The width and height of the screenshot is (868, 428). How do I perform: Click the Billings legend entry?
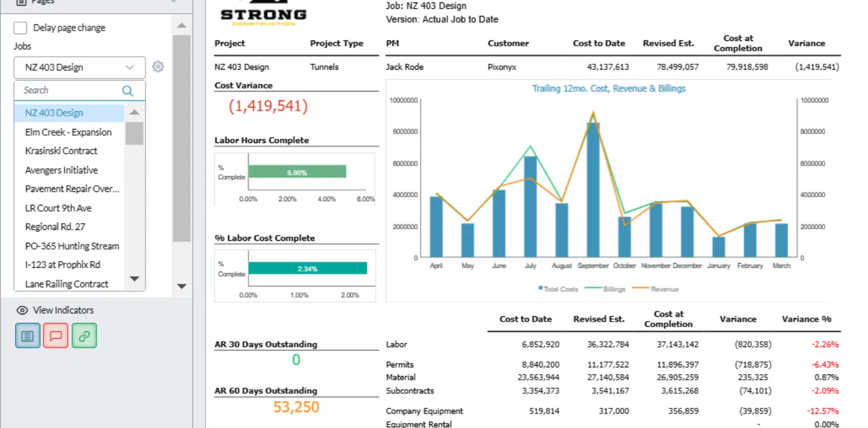[605, 289]
